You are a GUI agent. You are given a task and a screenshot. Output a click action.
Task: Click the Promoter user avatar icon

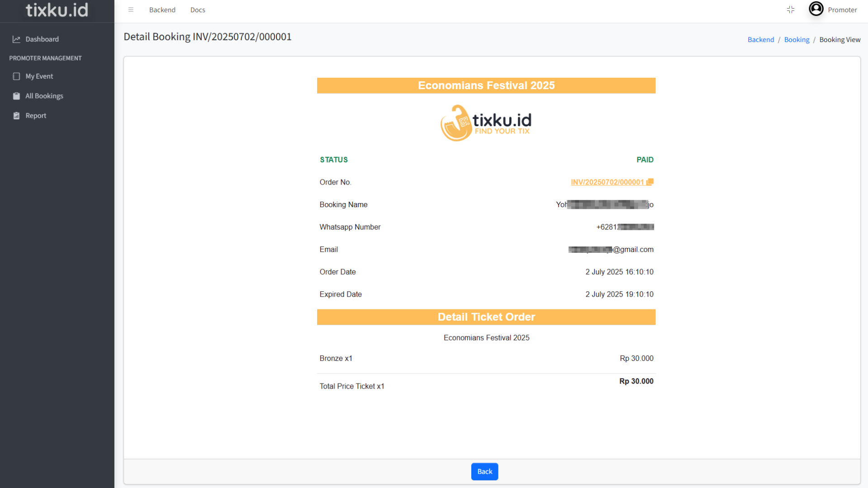coord(816,9)
